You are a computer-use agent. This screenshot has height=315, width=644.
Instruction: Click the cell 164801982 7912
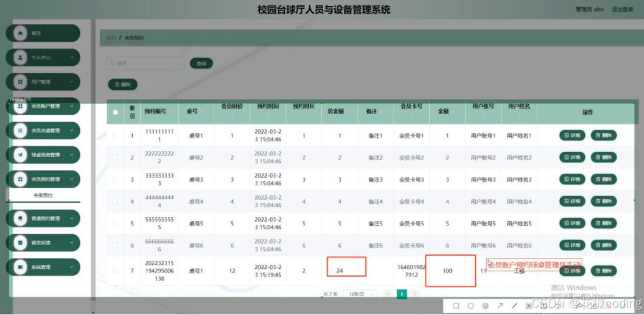click(411, 271)
